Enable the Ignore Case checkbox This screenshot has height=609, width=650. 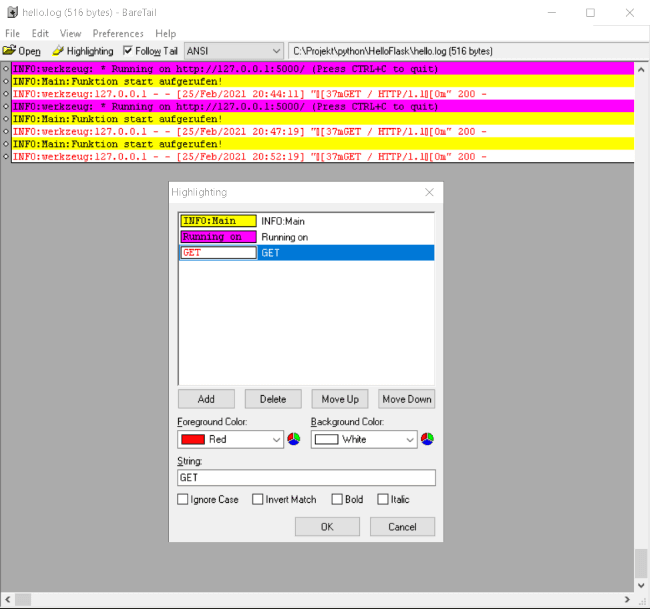[x=183, y=499]
